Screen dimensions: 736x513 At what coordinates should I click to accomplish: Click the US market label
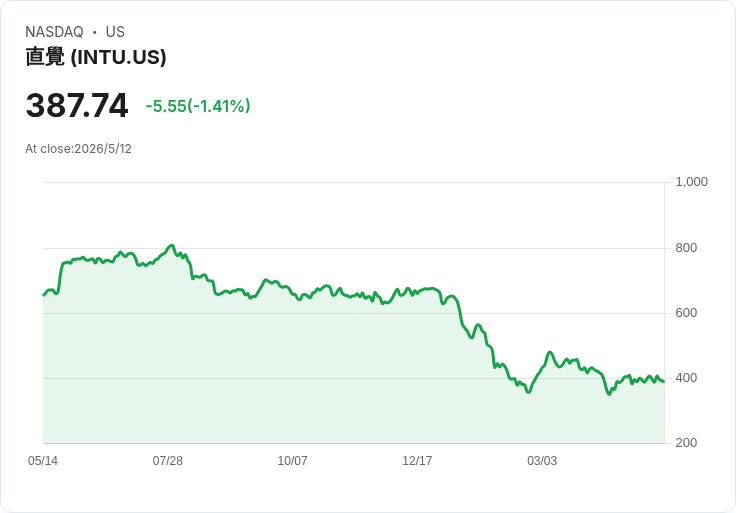click(115, 32)
